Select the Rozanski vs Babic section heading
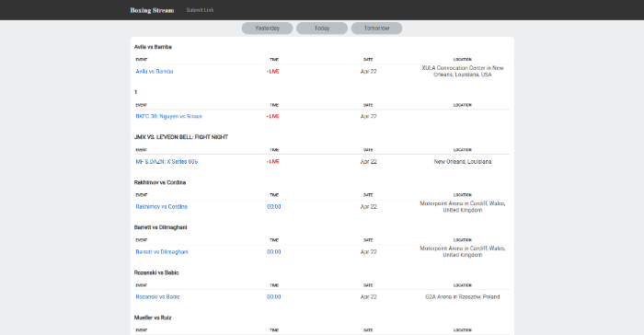This screenshot has height=335, width=644. (156, 272)
